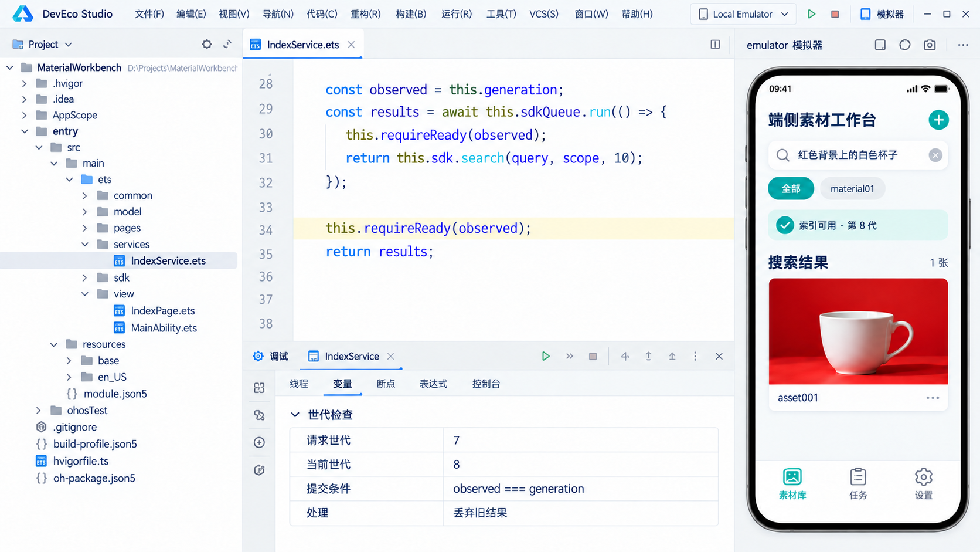Screen dimensions: 980x552
Task: Click the emulator's circle home icon
Action: 905,45
